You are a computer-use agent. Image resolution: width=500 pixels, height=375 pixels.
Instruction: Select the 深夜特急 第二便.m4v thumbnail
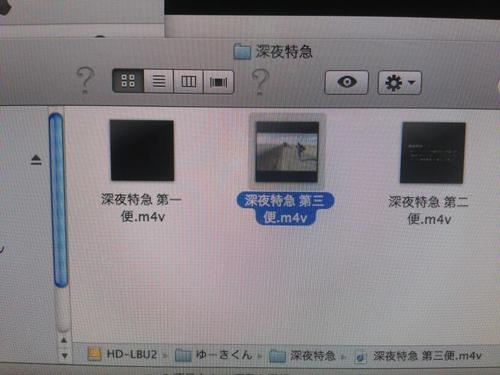click(x=433, y=153)
